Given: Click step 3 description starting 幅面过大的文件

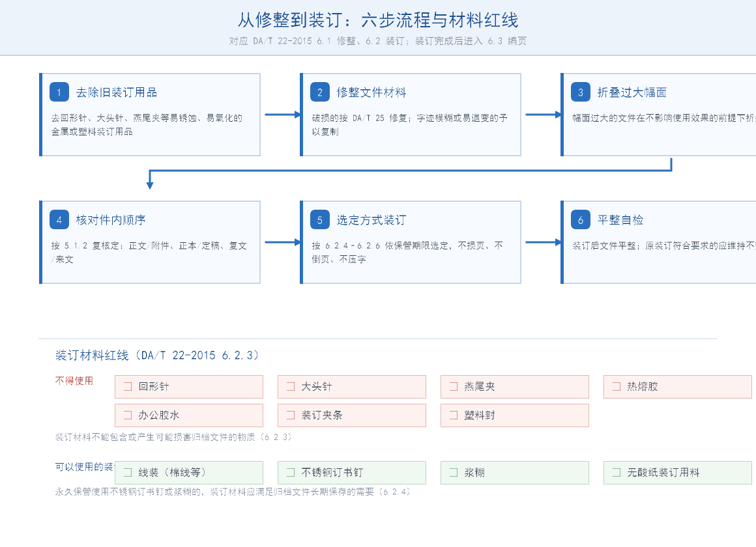Looking at the screenshot, I should tap(664, 118).
